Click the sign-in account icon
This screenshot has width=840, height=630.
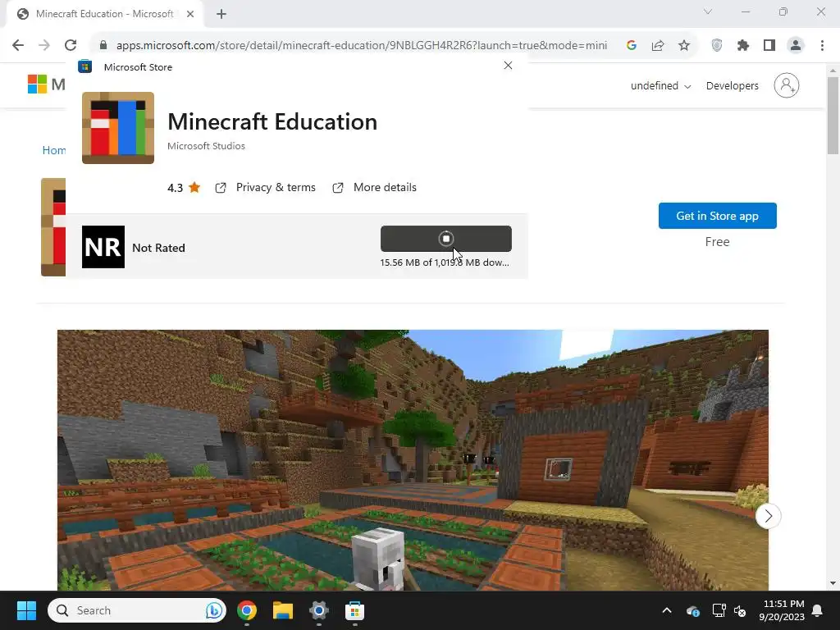pos(786,85)
